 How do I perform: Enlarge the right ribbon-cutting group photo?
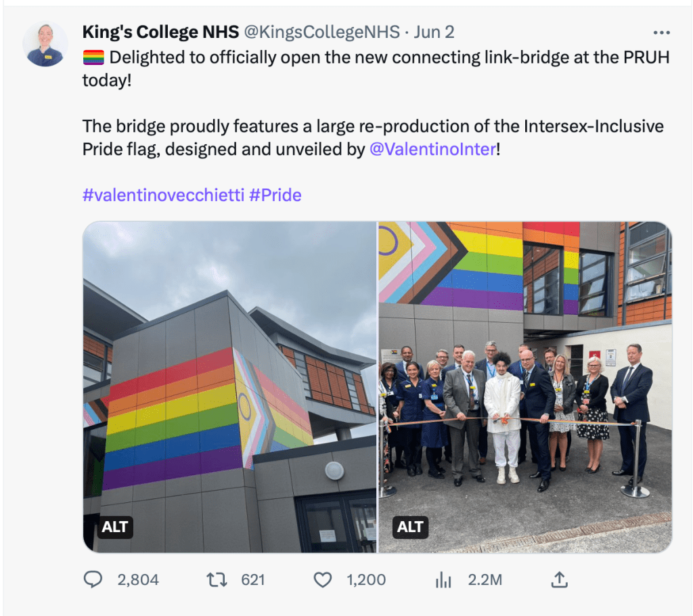tap(524, 379)
